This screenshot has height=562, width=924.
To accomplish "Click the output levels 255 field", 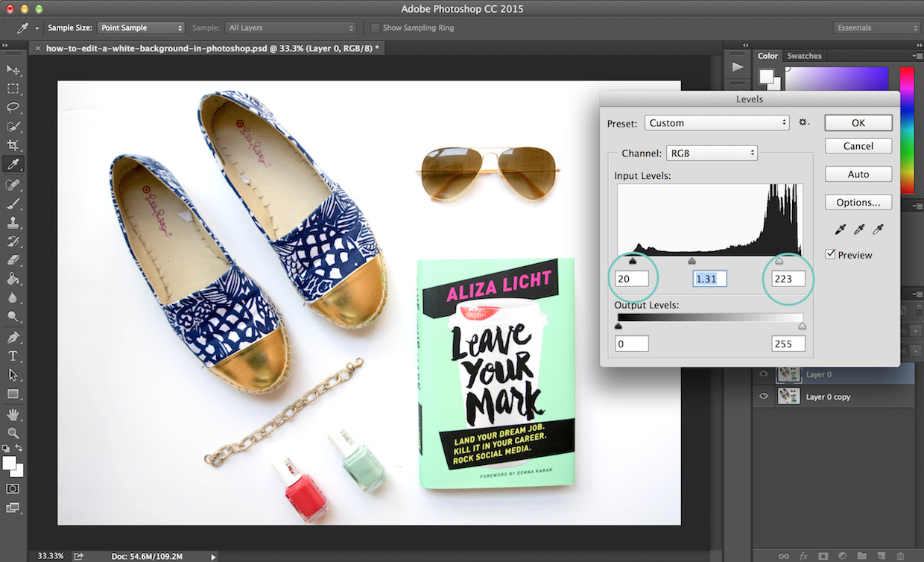I will coord(788,344).
